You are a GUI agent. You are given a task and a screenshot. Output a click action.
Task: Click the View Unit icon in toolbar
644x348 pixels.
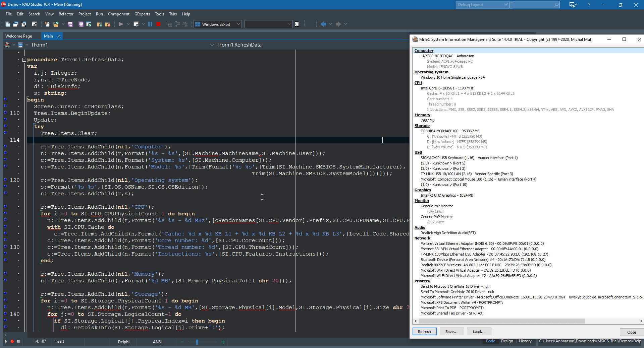[x=15, y=24]
